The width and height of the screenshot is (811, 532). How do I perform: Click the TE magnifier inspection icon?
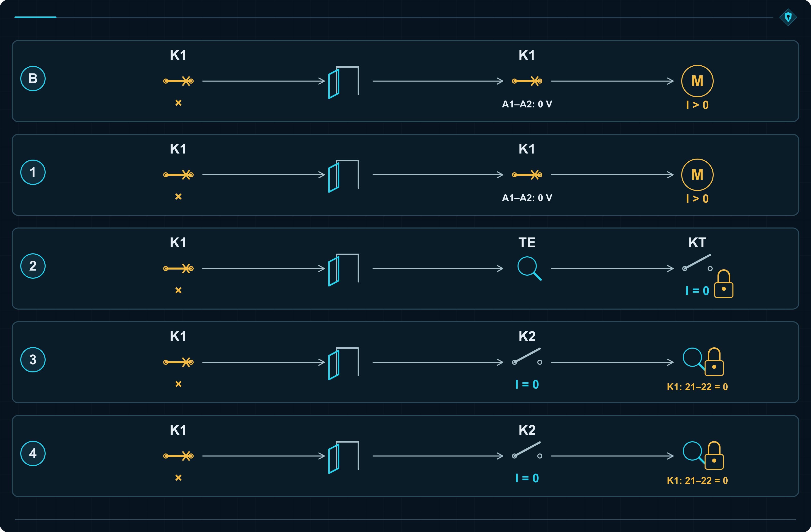point(529,268)
